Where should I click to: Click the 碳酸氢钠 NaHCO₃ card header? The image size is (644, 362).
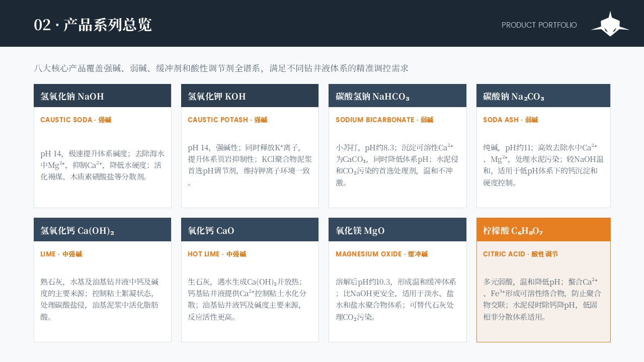[397, 96]
